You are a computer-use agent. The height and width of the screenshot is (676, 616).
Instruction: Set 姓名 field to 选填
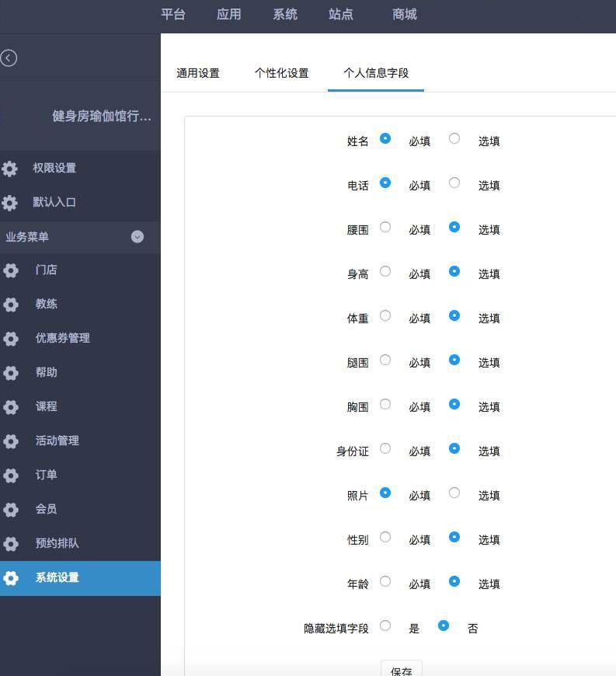454,138
